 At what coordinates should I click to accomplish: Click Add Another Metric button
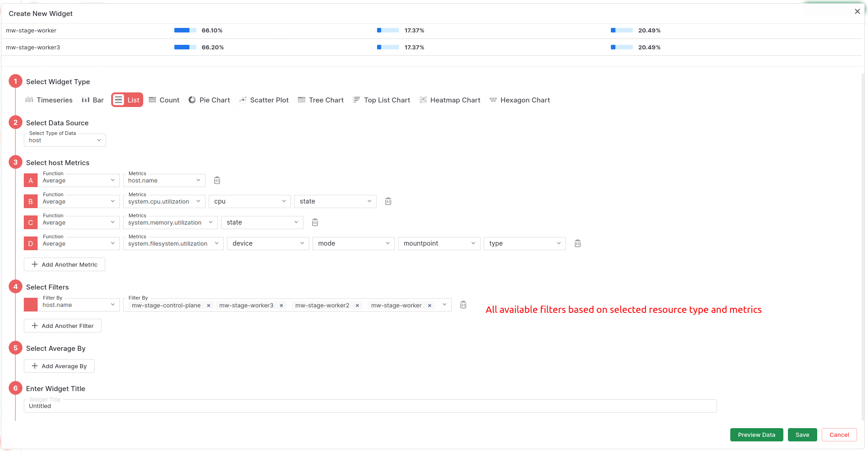[65, 264]
